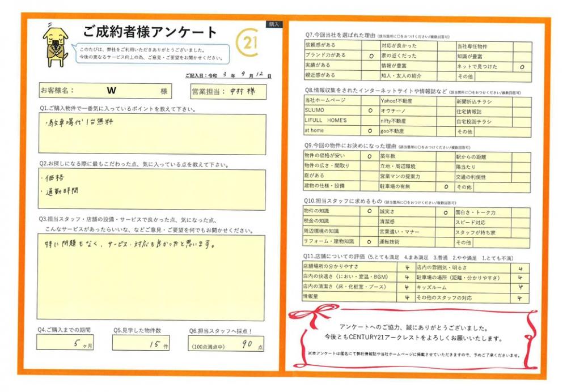
Task: Select the 誠実さ checkbox in Q10
Action: click(x=446, y=212)
